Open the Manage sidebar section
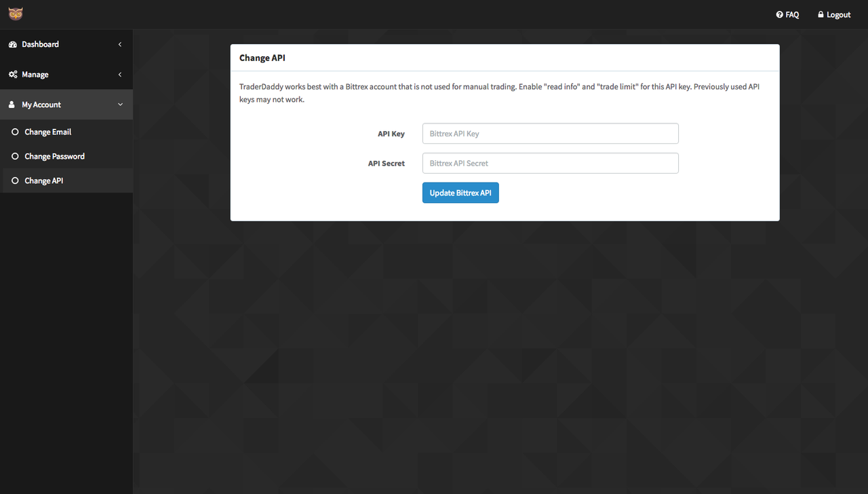 pyautogui.click(x=66, y=75)
